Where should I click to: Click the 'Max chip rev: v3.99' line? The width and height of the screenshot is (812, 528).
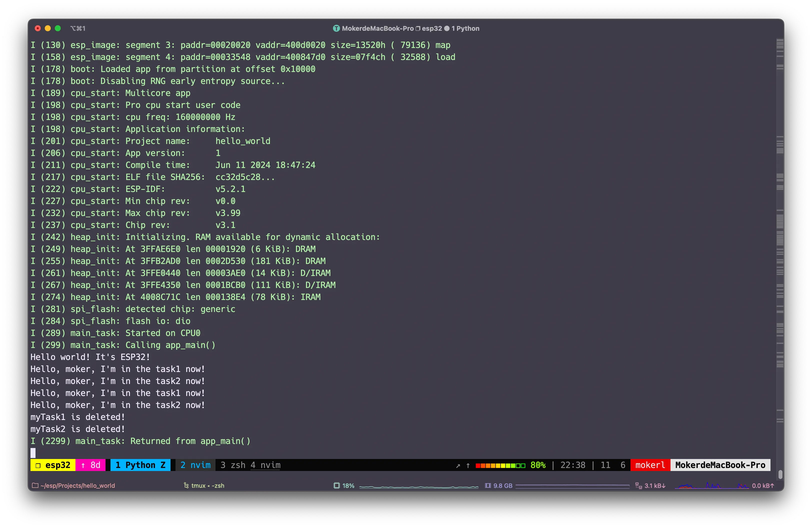click(x=135, y=213)
